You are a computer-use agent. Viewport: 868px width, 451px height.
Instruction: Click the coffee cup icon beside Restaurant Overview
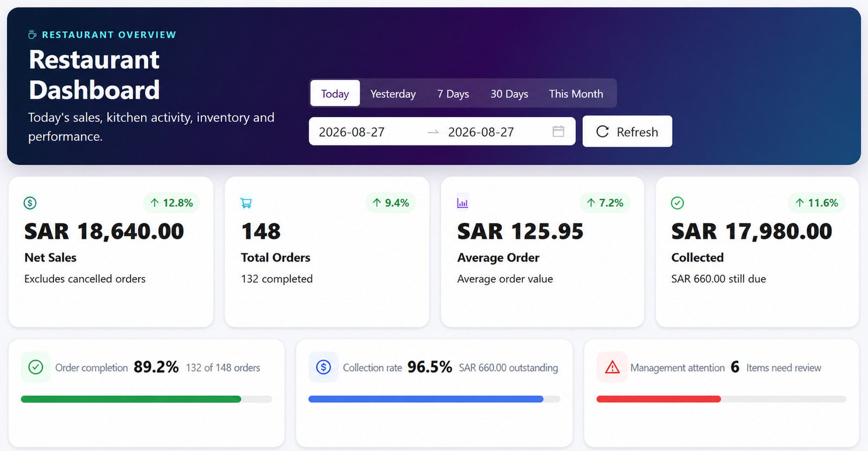coord(33,35)
